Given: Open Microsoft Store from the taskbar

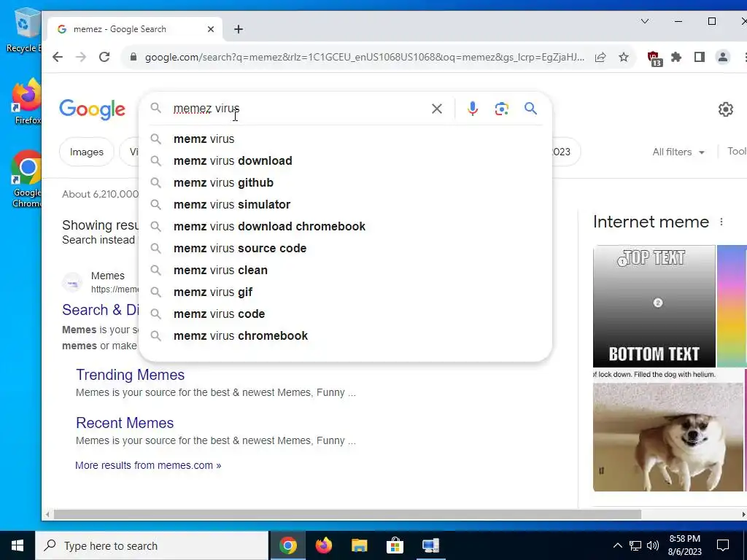Looking at the screenshot, I should click(395, 545).
